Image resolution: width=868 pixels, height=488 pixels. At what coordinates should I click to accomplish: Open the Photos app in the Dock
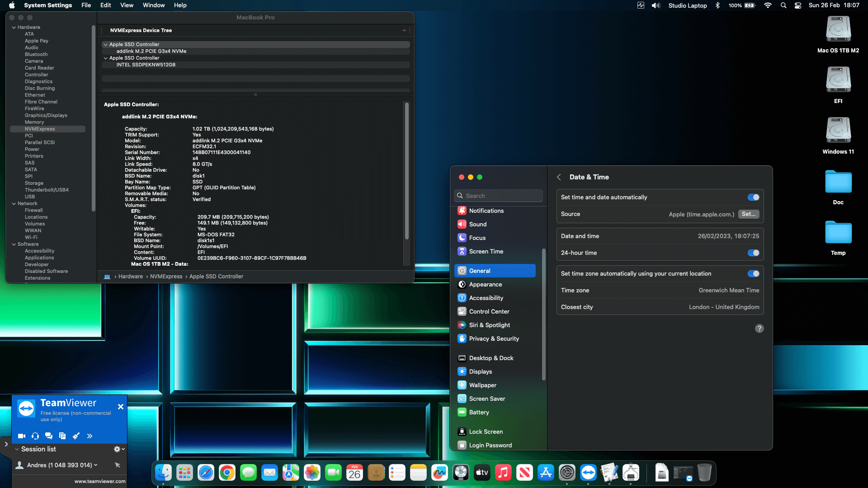pyautogui.click(x=312, y=473)
